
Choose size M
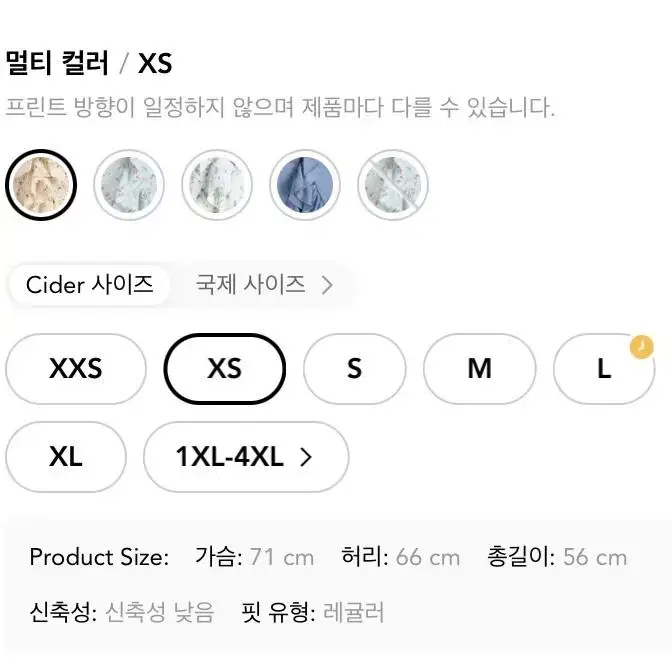pyautogui.click(x=480, y=369)
